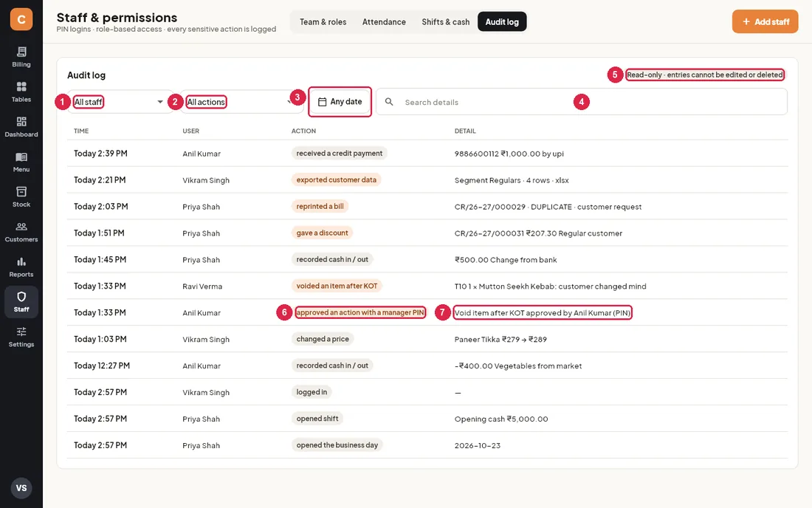Click detail 'Paneer Tikka ₹279 → ₹289'

coord(500,340)
